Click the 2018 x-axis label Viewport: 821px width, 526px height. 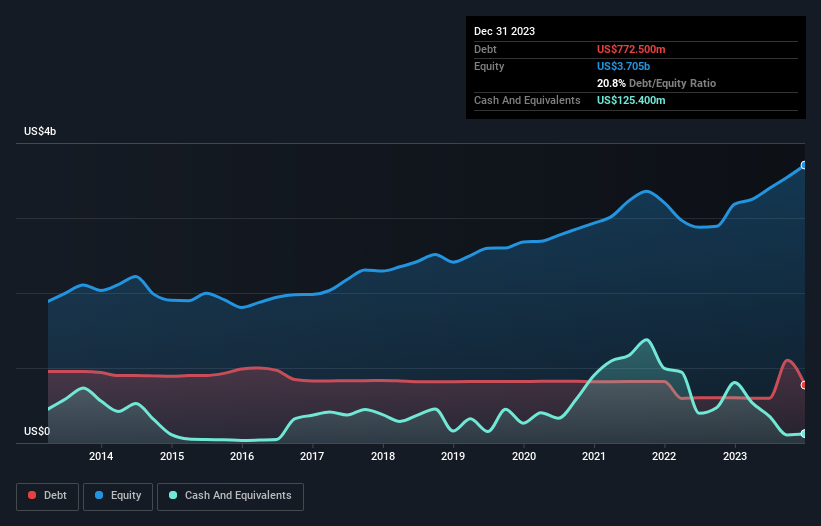tap(383, 456)
